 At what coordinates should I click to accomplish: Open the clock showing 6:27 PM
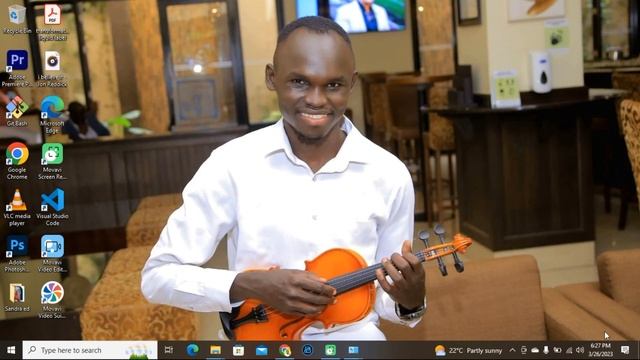coord(601,350)
